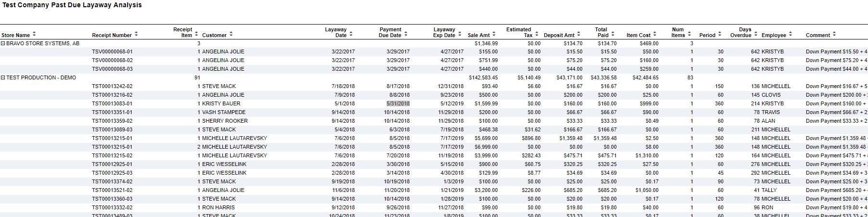868x217 pixels.
Task: Click the Item Cost sort arrows
Action: (655, 35)
